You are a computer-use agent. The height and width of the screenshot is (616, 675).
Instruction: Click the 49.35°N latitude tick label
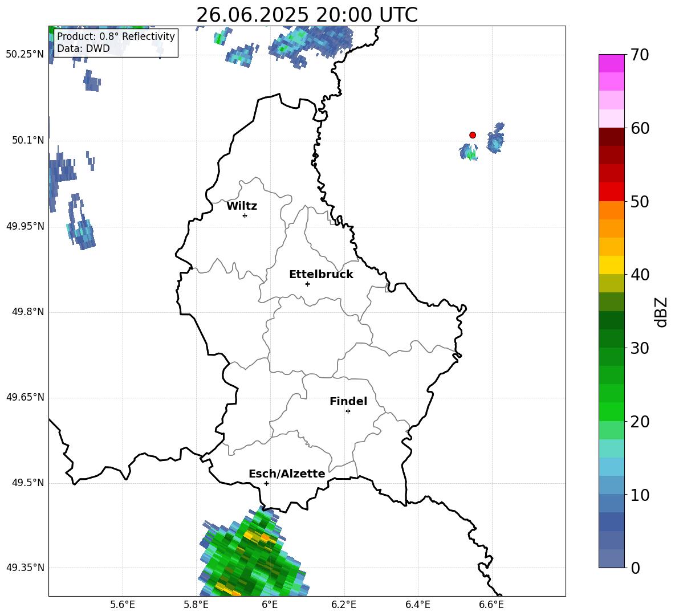point(25,568)
